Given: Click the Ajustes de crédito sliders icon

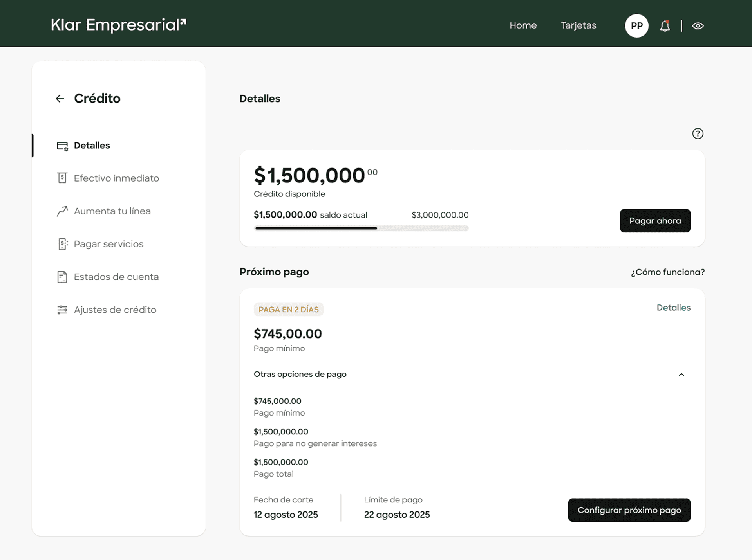Looking at the screenshot, I should (62, 310).
